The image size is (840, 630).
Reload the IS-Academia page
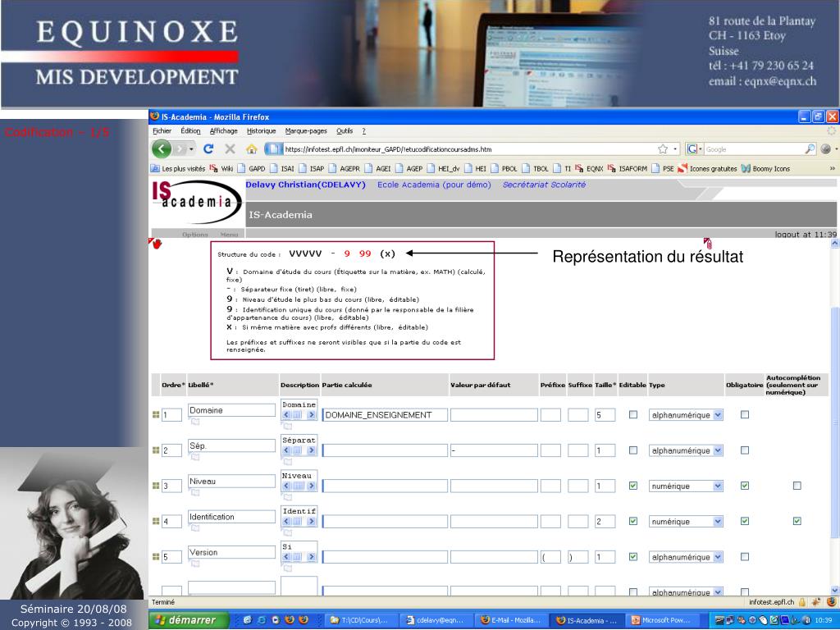pyautogui.click(x=208, y=149)
